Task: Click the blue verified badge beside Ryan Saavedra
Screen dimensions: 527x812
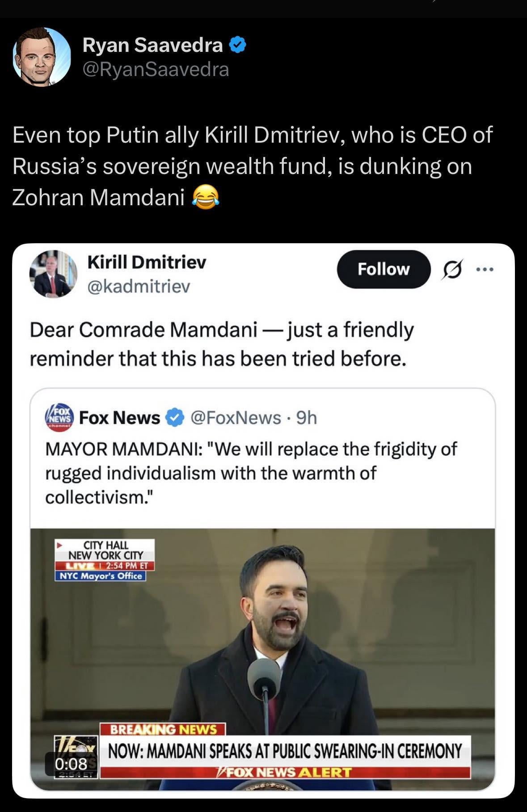Action: (x=238, y=45)
